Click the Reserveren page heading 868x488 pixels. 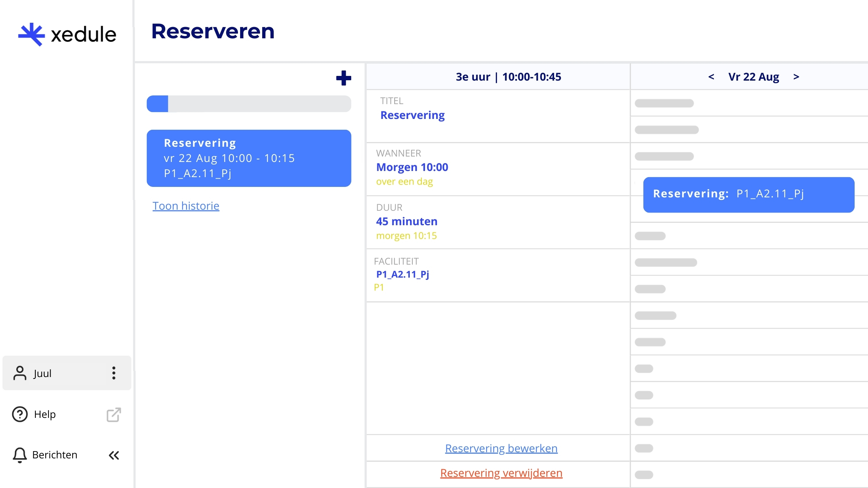[213, 31]
